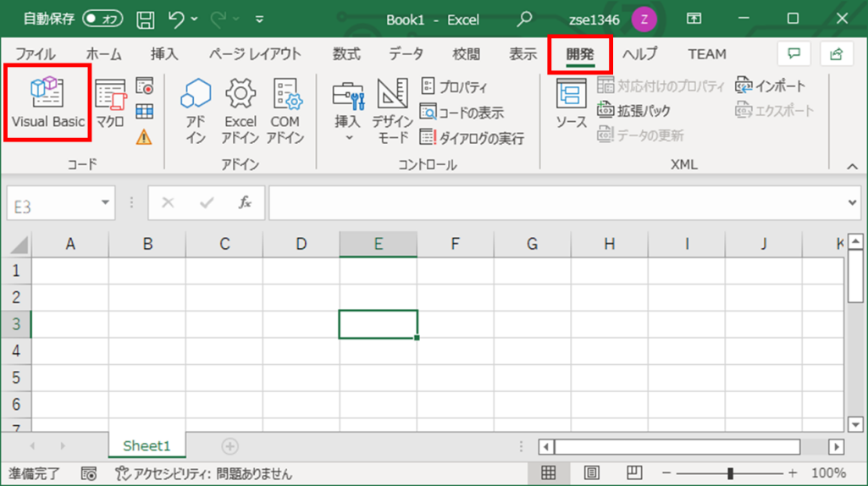Switch to Normal view
Viewport: 868px width, 486px height.
pos(548,472)
